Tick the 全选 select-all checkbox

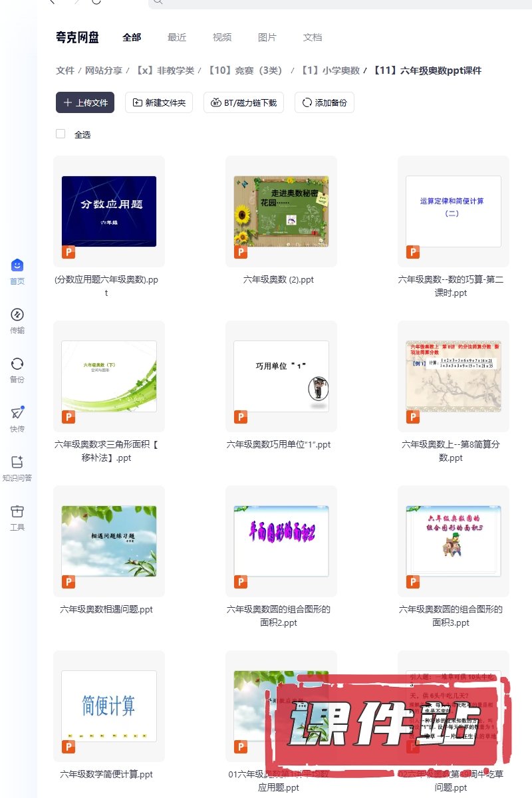pyautogui.click(x=61, y=134)
